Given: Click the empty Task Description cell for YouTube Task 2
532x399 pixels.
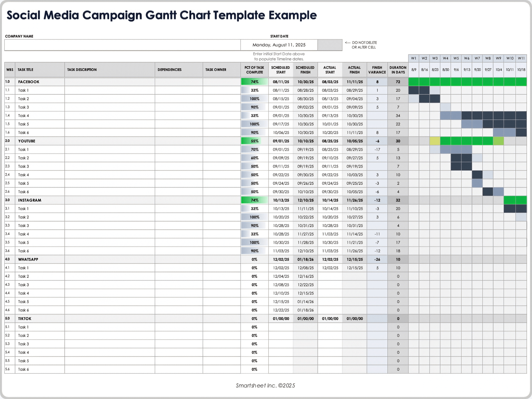Looking at the screenshot, I should point(110,158).
